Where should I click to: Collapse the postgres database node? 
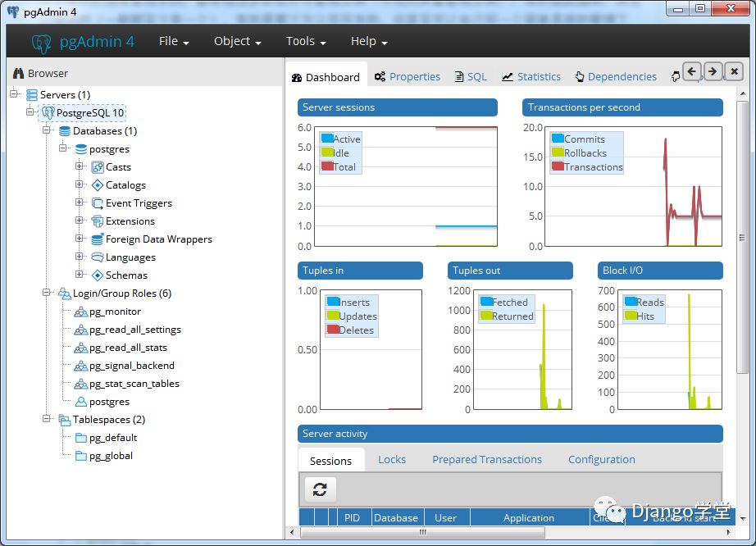pyautogui.click(x=63, y=148)
